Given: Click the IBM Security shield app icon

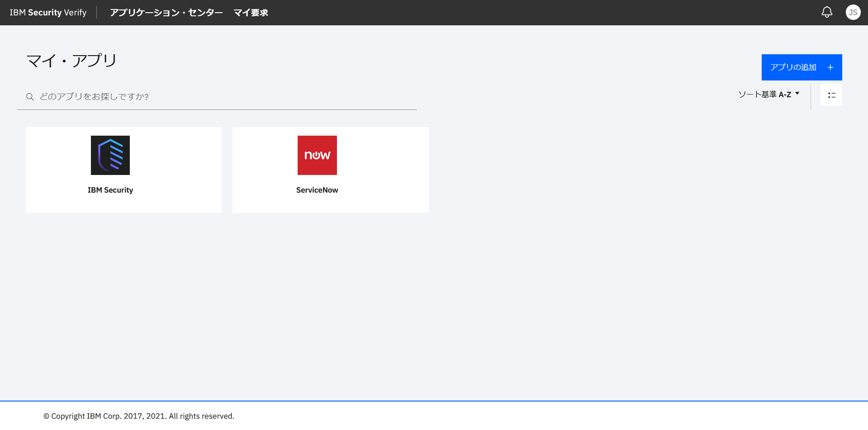Looking at the screenshot, I should point(110,155).
